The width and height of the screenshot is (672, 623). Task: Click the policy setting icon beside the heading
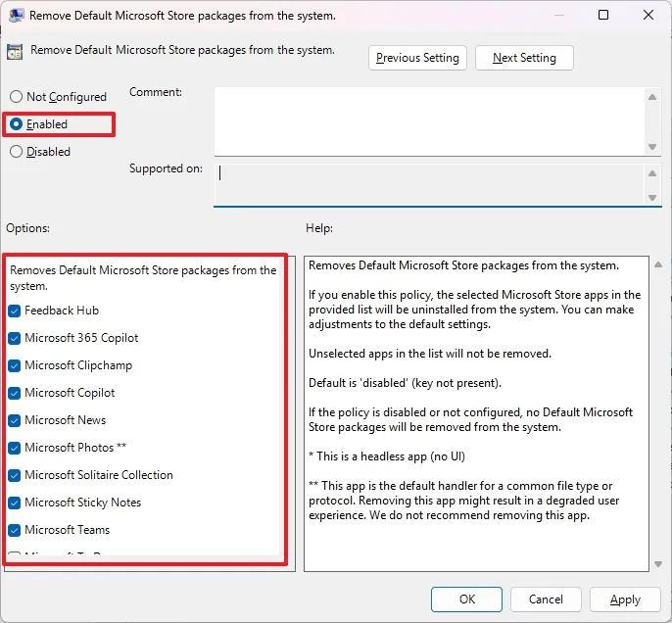tap(15, 52)
